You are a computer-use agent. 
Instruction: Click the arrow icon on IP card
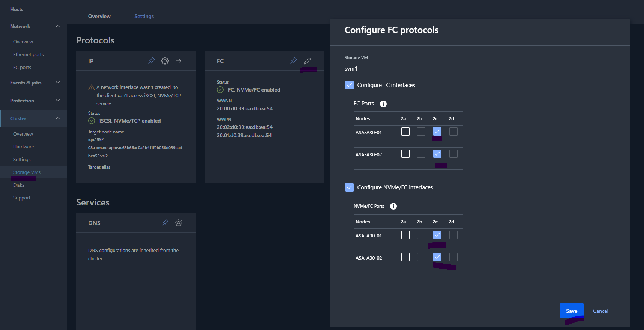click(x=179, y=61)
